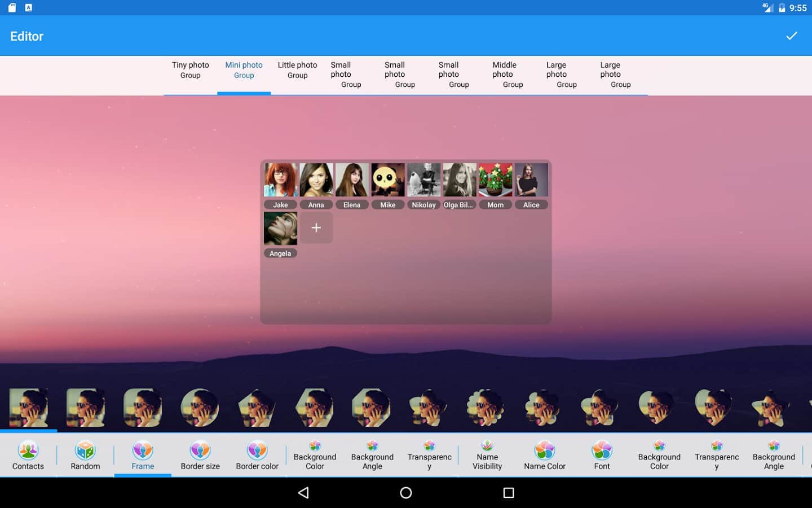Tap the plus button to add contact
This screenshot has height=508, width=812.
316,228
